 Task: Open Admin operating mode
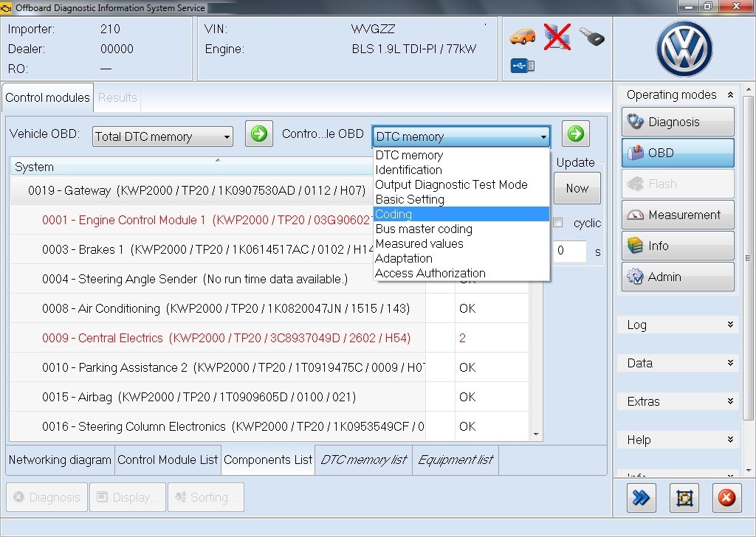click(678, 277)
